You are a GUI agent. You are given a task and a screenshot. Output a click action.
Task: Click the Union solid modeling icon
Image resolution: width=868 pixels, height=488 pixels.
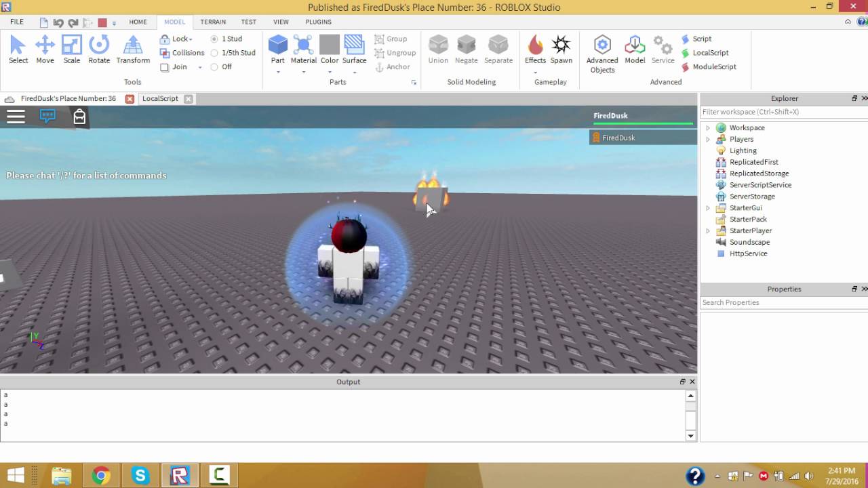point(438,45)
